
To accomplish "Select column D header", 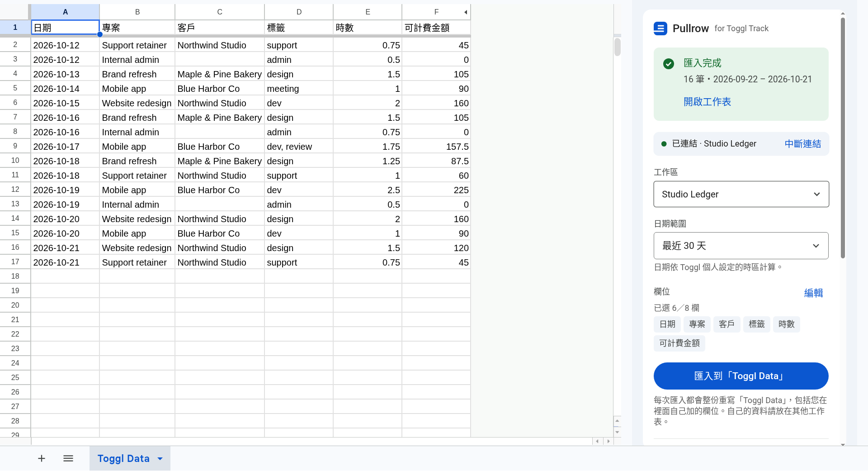I will tap(299, 12).
